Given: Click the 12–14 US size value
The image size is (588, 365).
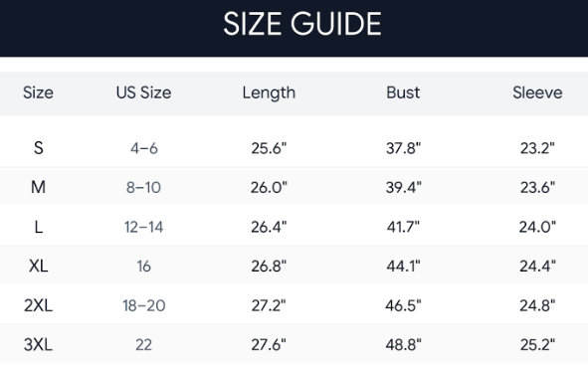Looking at the screenshot, I should 143,227.
